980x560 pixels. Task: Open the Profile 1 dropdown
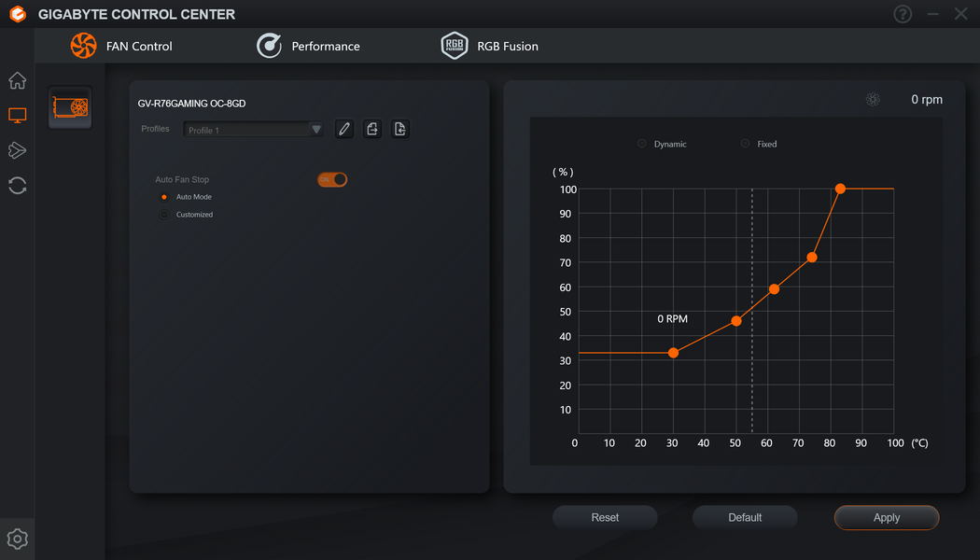253,130
